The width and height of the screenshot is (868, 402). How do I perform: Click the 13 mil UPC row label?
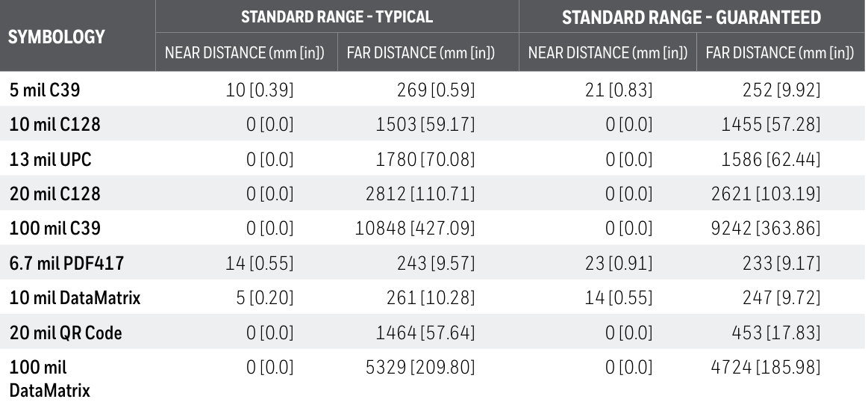coord(50,160)
